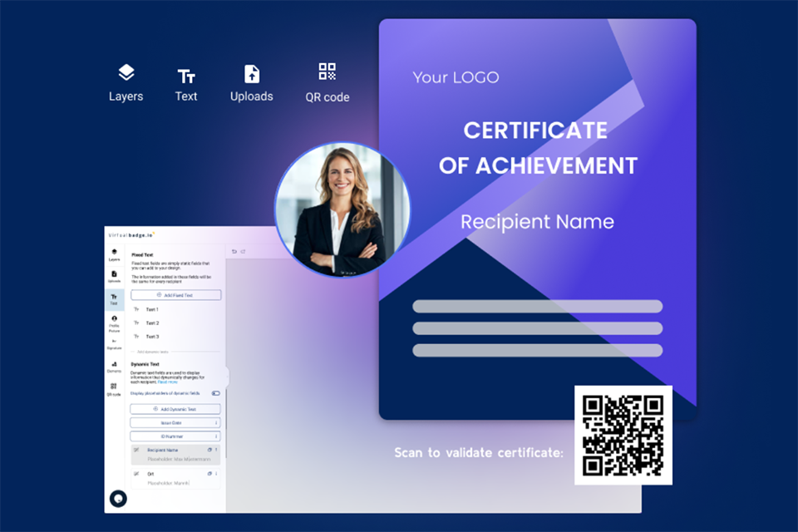Follow the Read more link

click(x=167, y=382)
